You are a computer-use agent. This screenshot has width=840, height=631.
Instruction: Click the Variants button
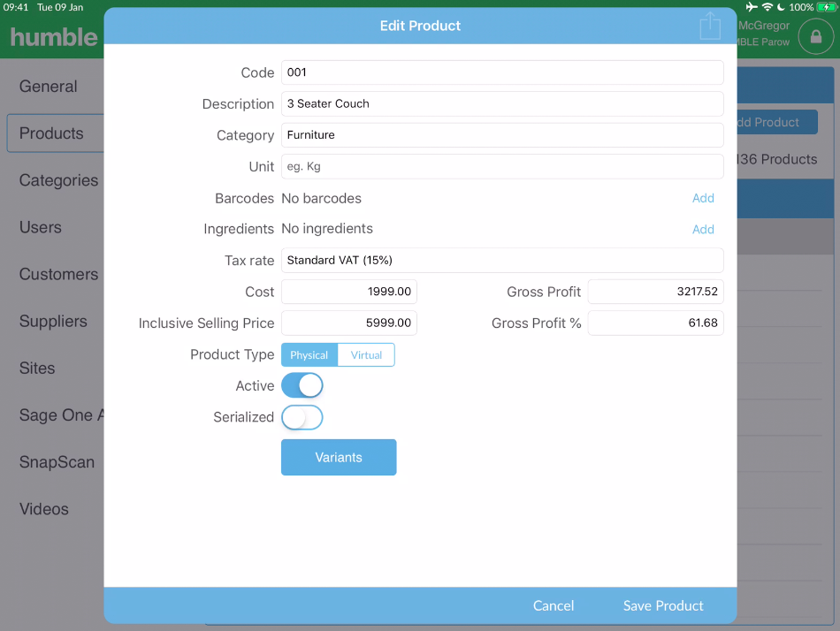click(x=339, y=458)
